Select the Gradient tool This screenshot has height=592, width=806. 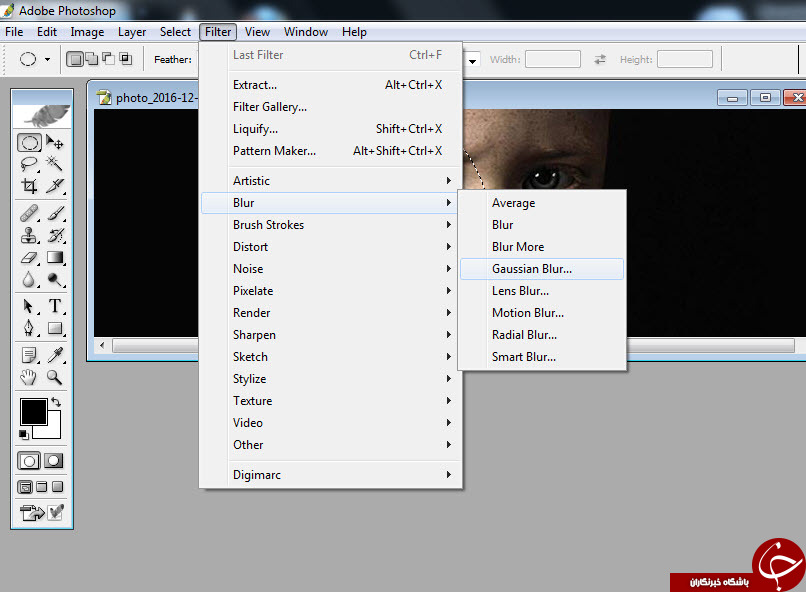[54, 257]
